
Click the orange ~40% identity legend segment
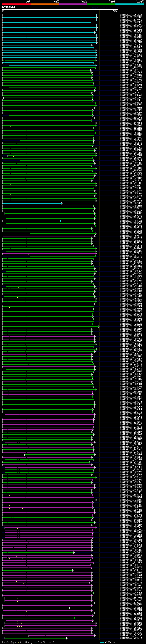(45, 4)
